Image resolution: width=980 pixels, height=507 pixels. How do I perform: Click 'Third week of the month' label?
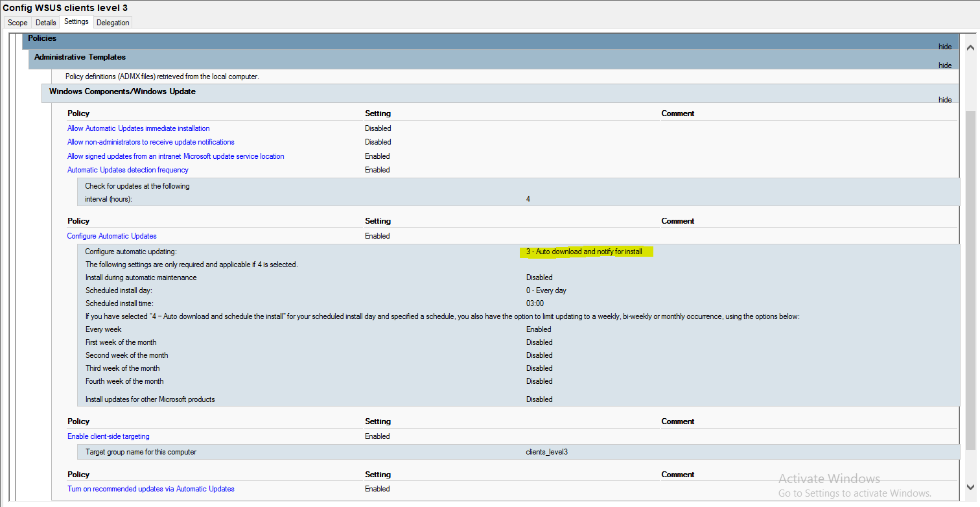(122, 368)
